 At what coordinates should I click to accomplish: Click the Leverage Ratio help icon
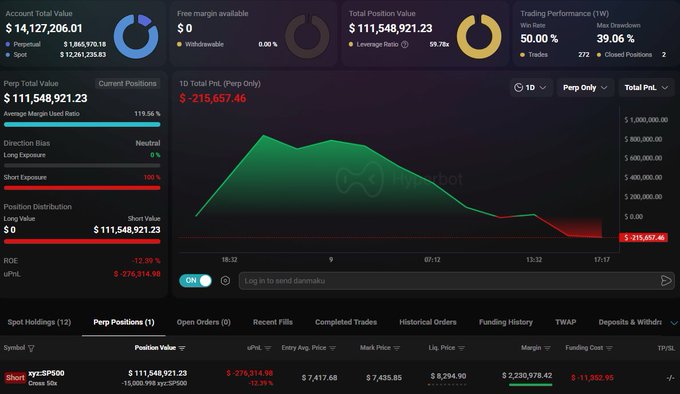point(405,44)
